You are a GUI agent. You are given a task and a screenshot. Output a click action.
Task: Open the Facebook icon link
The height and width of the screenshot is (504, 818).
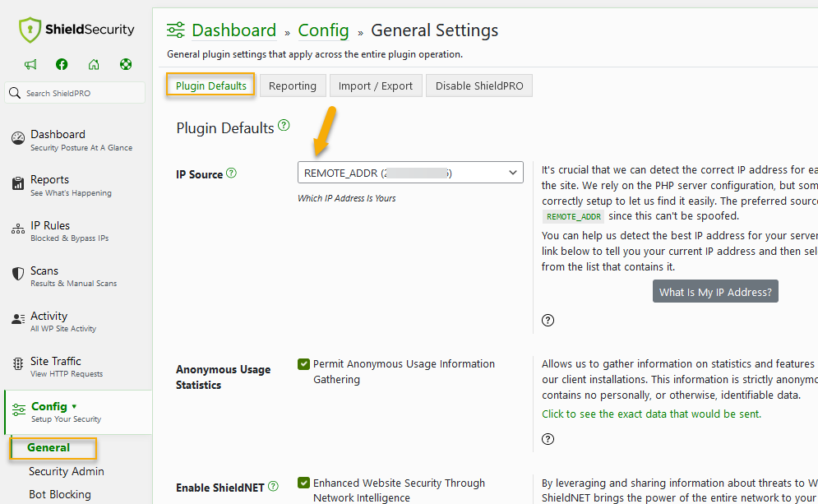tap(62, 64)
